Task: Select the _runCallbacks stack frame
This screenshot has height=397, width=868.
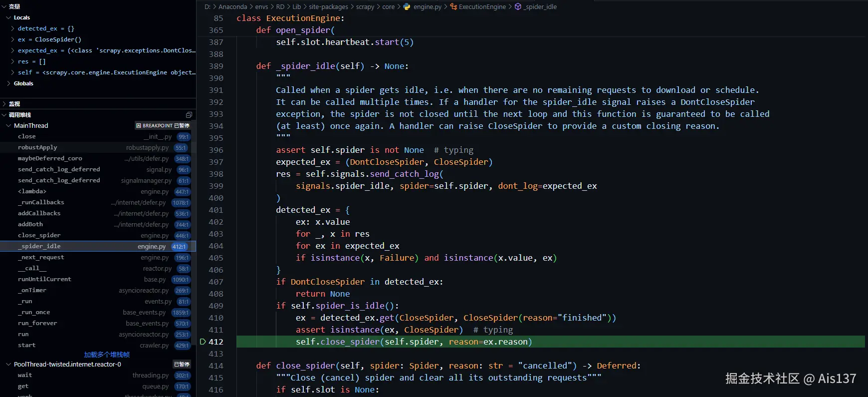Action: pyautogui.click(x=98, y=202)
